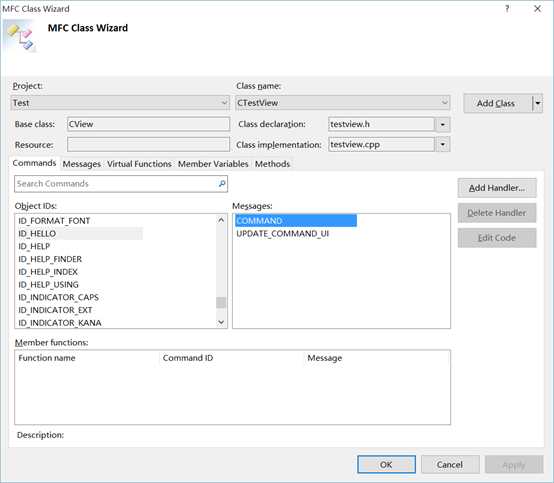Click the Object IDs scrollbar down arrow
The width and height of the screenshot is (554, 483).
pos(221,322)
